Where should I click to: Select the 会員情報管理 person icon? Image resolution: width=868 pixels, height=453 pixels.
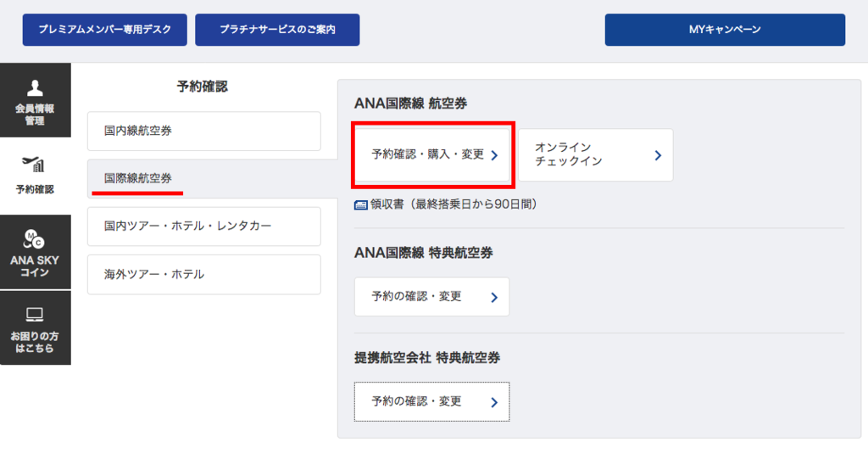tap(35, 88)
